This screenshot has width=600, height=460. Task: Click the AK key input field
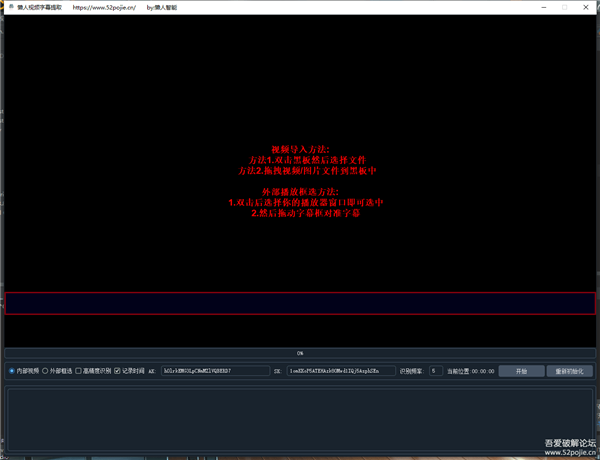pyautogui.click(x=215, y=371)
